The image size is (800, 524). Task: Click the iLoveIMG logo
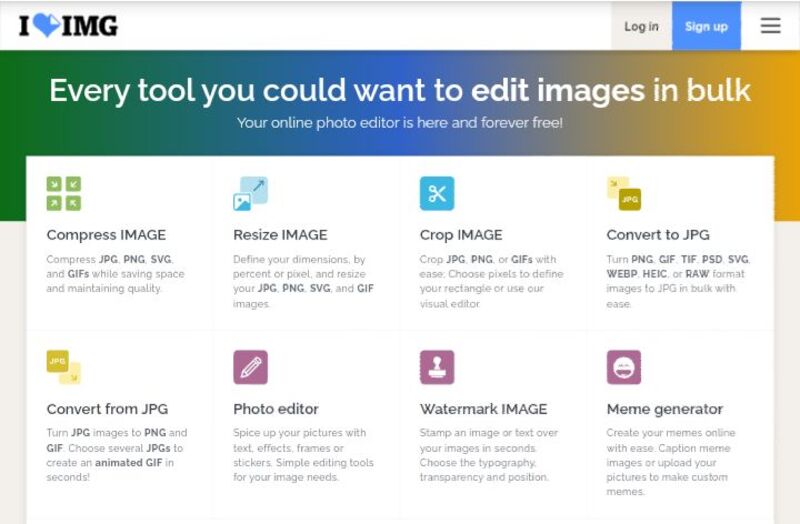point(68,26)
